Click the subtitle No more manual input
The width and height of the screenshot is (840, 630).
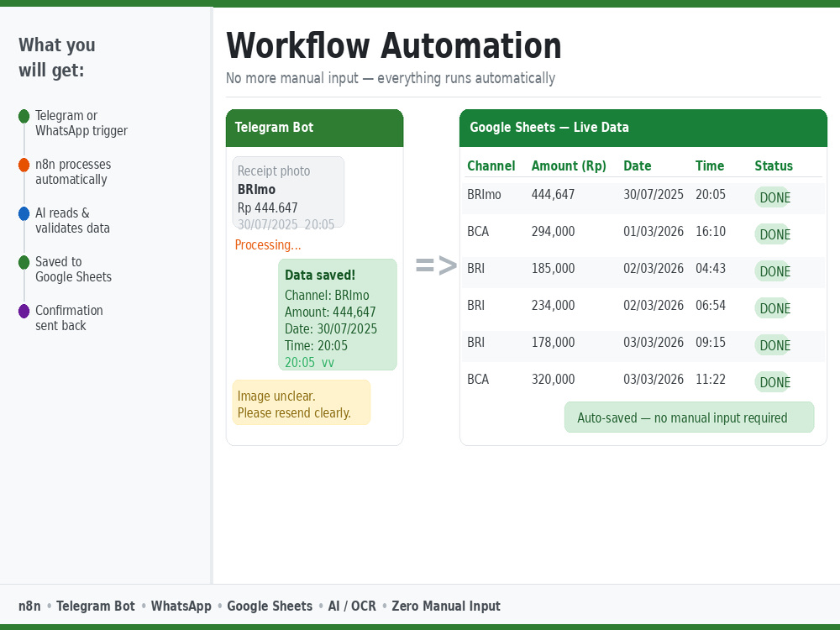390,78
